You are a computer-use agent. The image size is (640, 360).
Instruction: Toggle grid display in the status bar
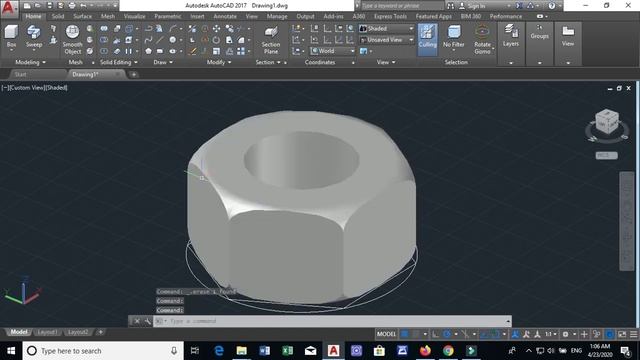click(x=404, y=334)
